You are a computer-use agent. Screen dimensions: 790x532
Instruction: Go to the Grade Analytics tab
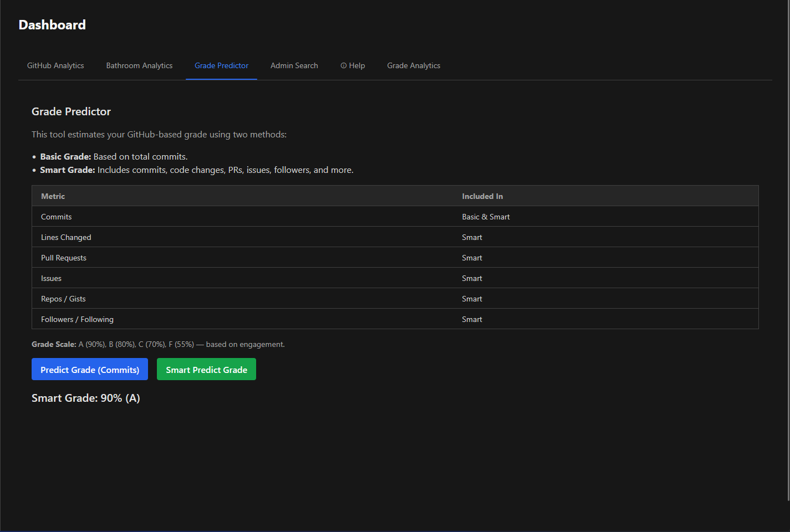(x=414, y=65)
